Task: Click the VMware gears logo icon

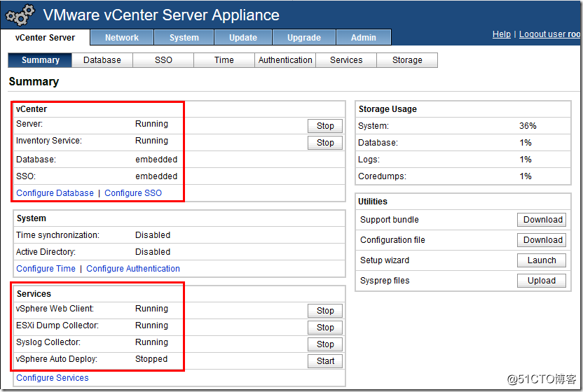Action: pos(20,15)
